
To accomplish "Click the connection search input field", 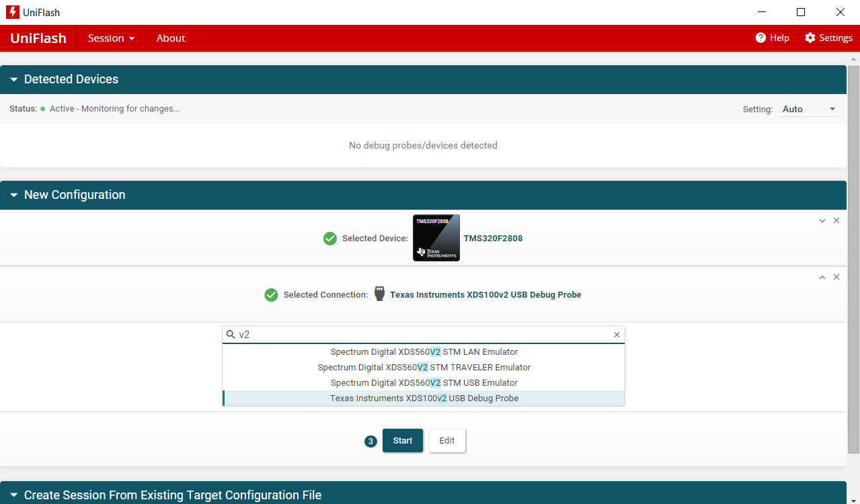I will point(424,335).
